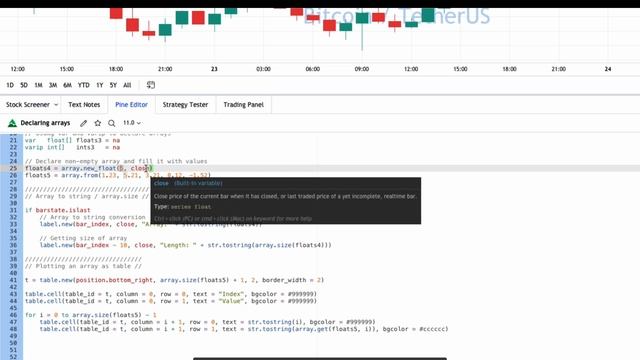Click 'barstate.islast' on line 31
This screenshot has height=360, width=640.
click(63, 210)
